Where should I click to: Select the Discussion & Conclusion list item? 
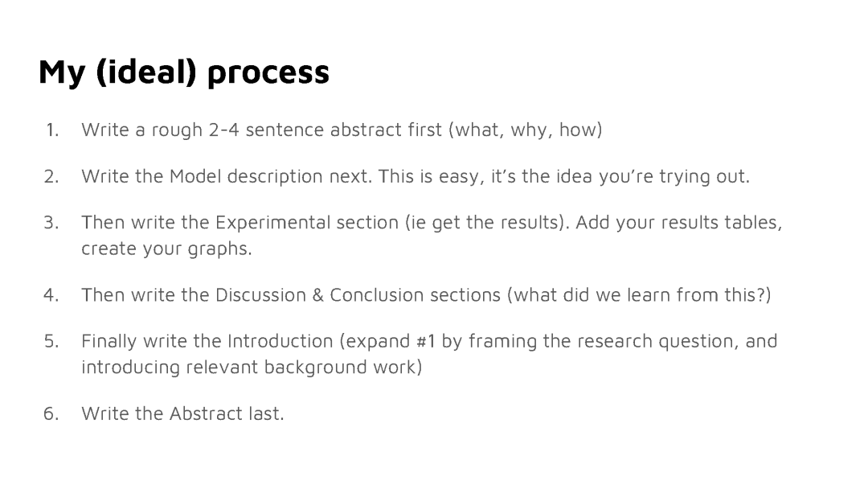click(x=426, y=294)
